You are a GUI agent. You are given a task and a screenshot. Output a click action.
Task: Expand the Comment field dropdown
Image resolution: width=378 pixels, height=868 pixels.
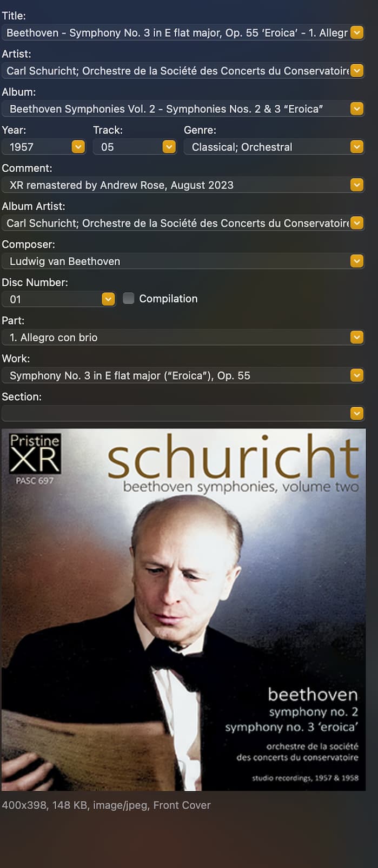(x=357, y=185)
